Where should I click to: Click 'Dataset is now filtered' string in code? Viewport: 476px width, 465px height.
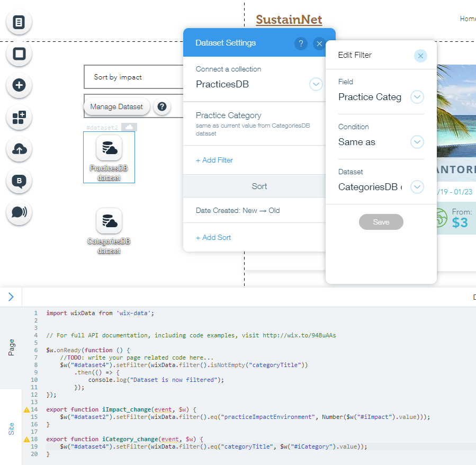(173, 380)
